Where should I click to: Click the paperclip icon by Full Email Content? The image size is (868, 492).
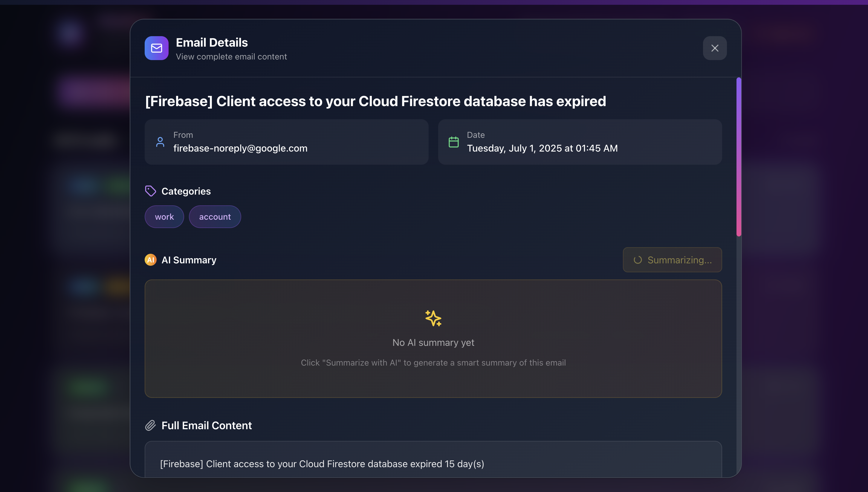[x=150, y=425]
